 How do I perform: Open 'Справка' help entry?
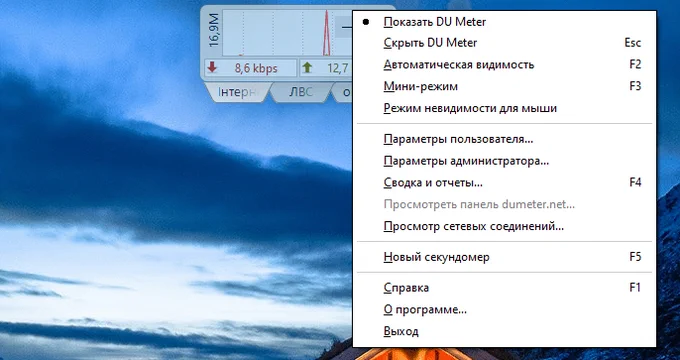(504, 288)
